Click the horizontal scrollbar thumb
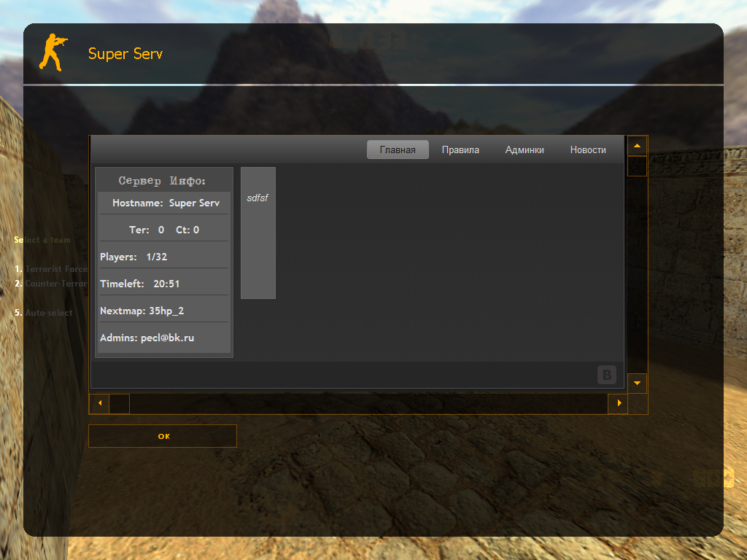Screen dimensions: 747x560 (x=120, y=403)
